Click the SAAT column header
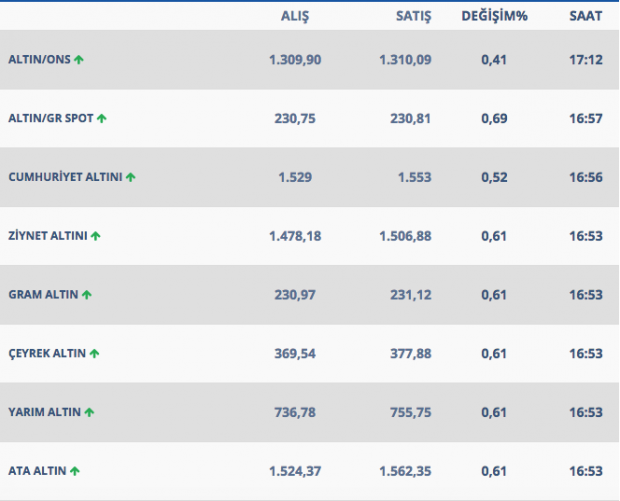Image resolution: width=620 pixels, height=501 pixels. (585, 16)
